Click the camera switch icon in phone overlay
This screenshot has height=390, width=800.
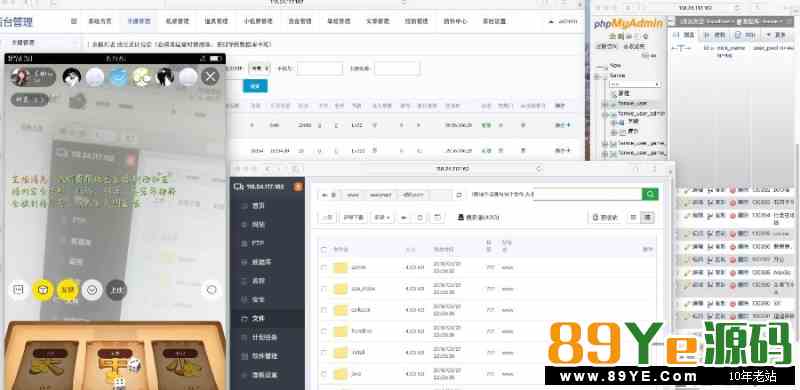tap(211, 290)
